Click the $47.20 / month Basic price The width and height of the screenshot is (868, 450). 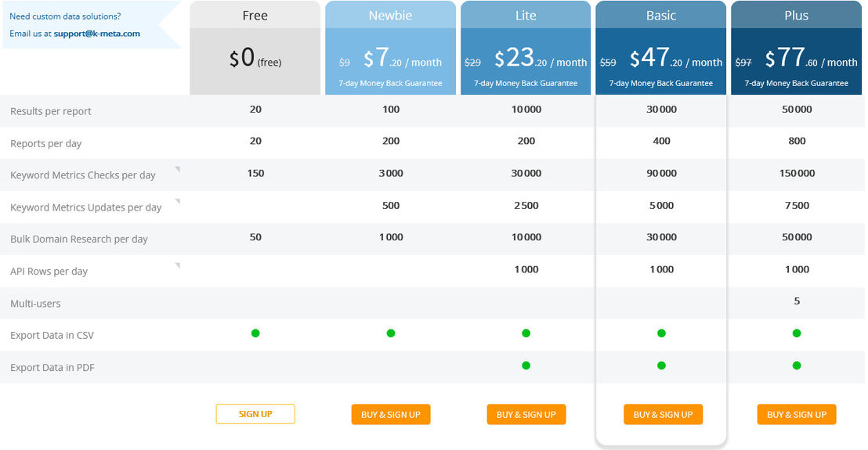click(676, 58)
